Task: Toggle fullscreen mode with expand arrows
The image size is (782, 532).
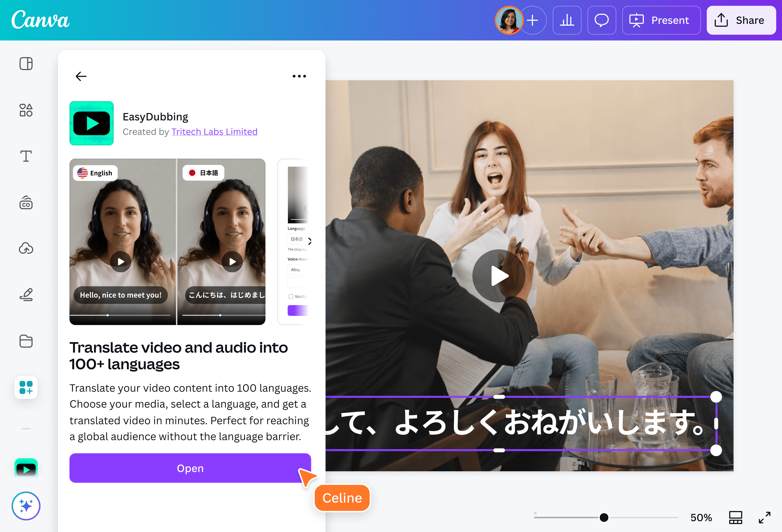Action: click(x=764, y=518)
